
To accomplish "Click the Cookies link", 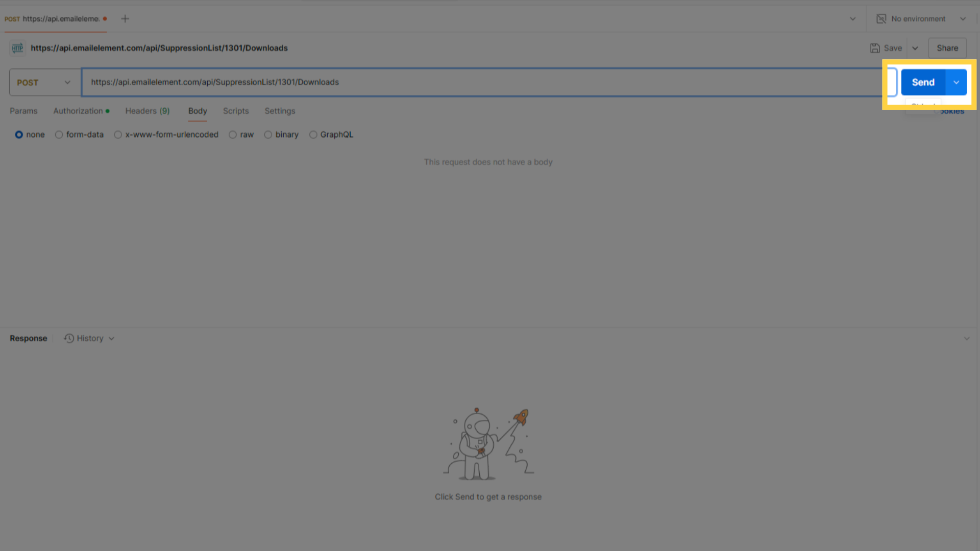I will (x=952, y=111).
